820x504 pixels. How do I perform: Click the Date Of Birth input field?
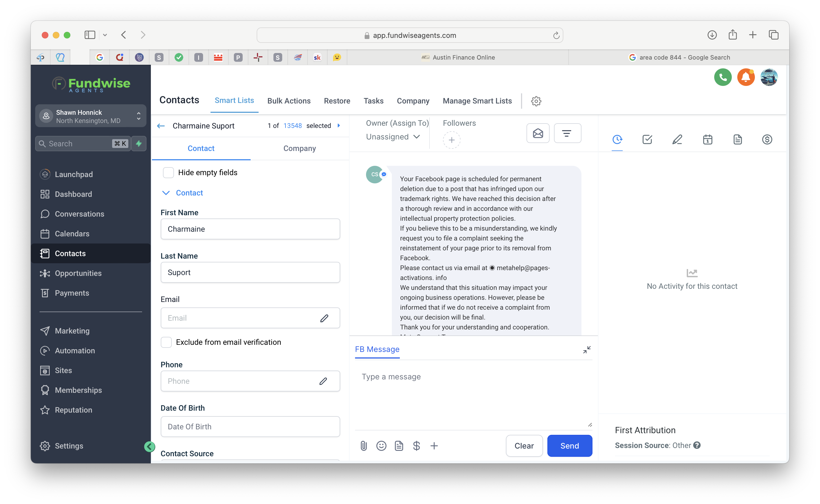pos(250,426)
